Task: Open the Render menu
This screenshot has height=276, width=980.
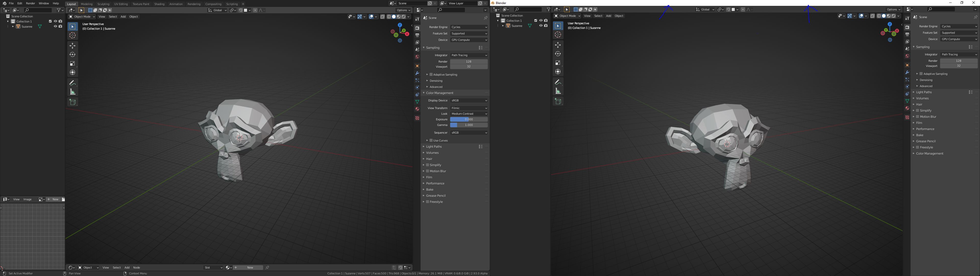Action: tap(30, 3)
